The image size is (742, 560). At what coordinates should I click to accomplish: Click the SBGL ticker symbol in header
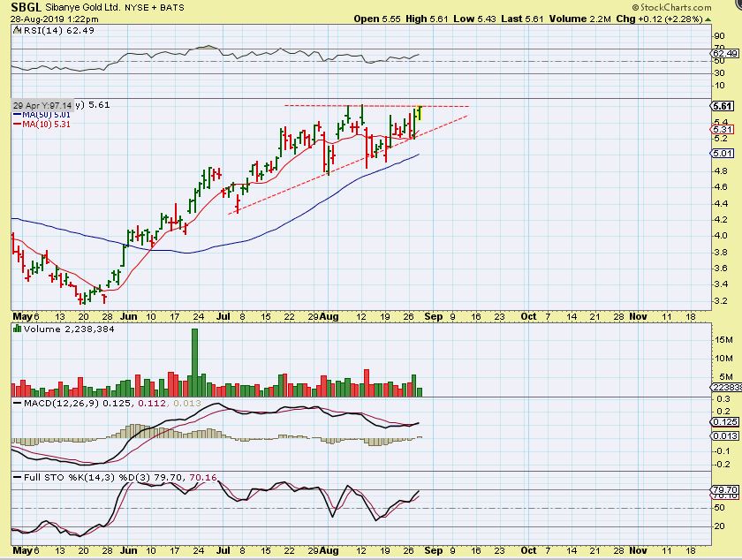coord(26,7)
